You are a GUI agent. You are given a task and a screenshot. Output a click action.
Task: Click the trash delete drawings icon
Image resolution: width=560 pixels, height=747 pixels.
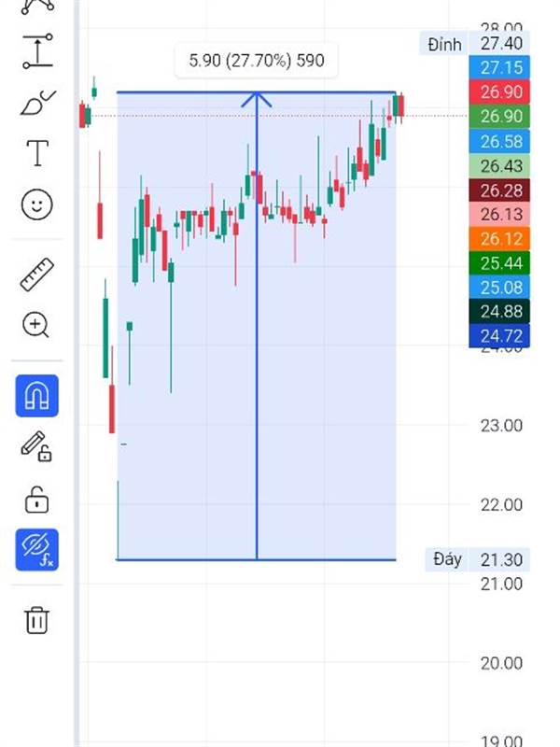36,620
